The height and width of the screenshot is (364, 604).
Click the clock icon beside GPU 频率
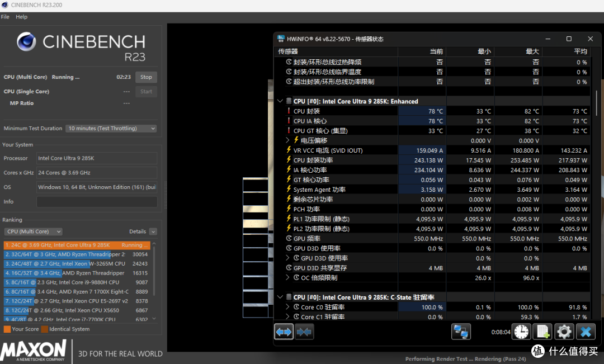[289, 238]
